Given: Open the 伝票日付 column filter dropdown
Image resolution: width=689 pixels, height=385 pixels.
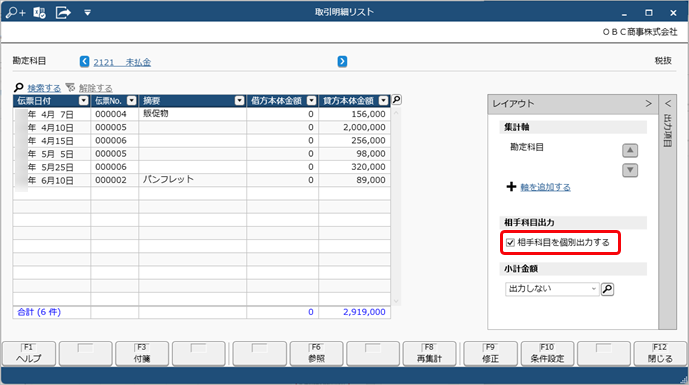Looking at the screenshot, I should click(x=83, y=101).
